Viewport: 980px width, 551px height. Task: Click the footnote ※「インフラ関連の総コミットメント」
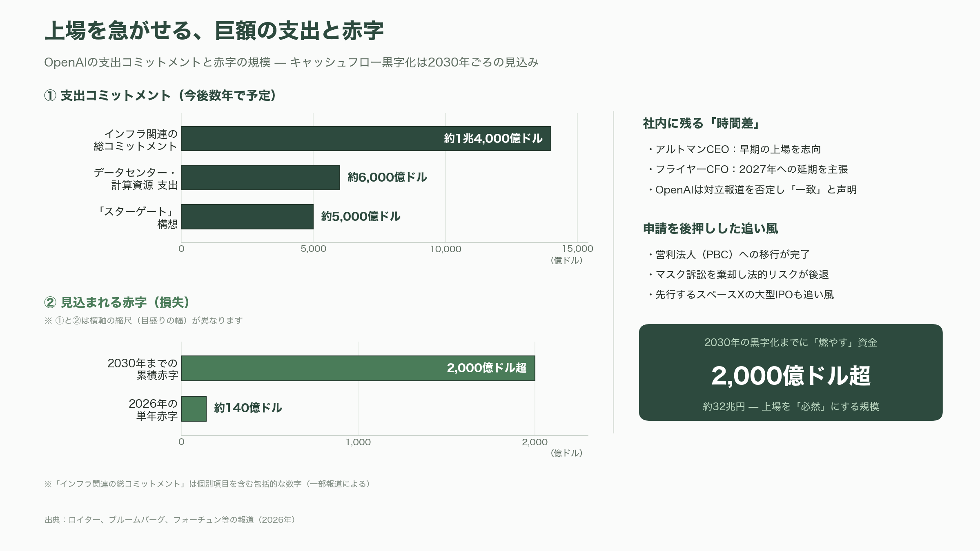click(208, 484)
